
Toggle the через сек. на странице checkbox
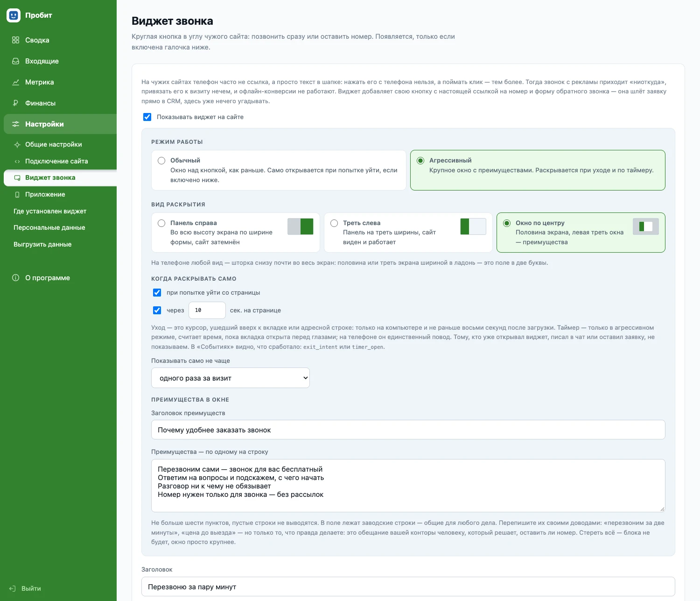click(x=157, y=311)
